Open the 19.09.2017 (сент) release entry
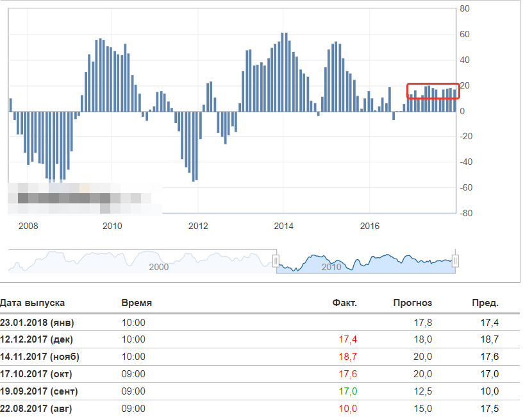Viewport: 532px width, 417px height. coord(40,391)
